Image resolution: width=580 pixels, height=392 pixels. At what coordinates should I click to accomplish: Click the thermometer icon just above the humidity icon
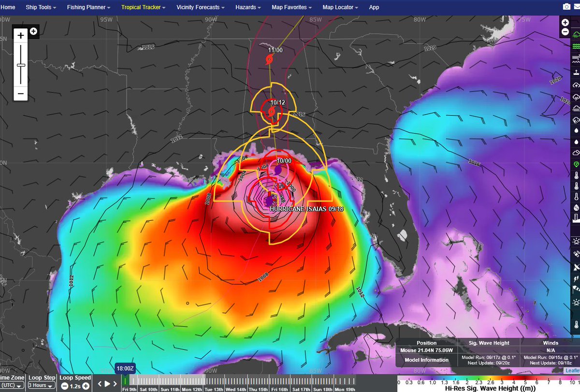click(x=576, y=197)
